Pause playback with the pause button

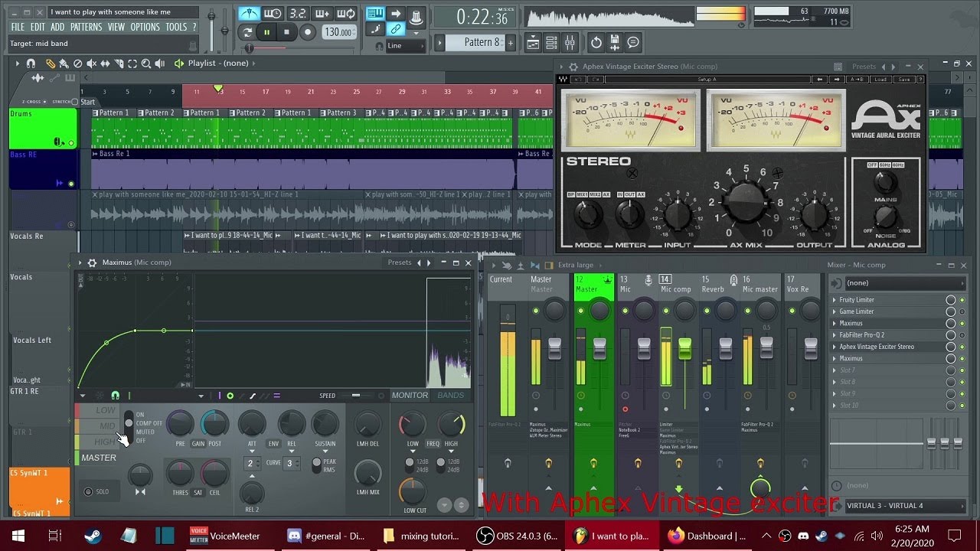pyautogui.click(x=266, y=32)
